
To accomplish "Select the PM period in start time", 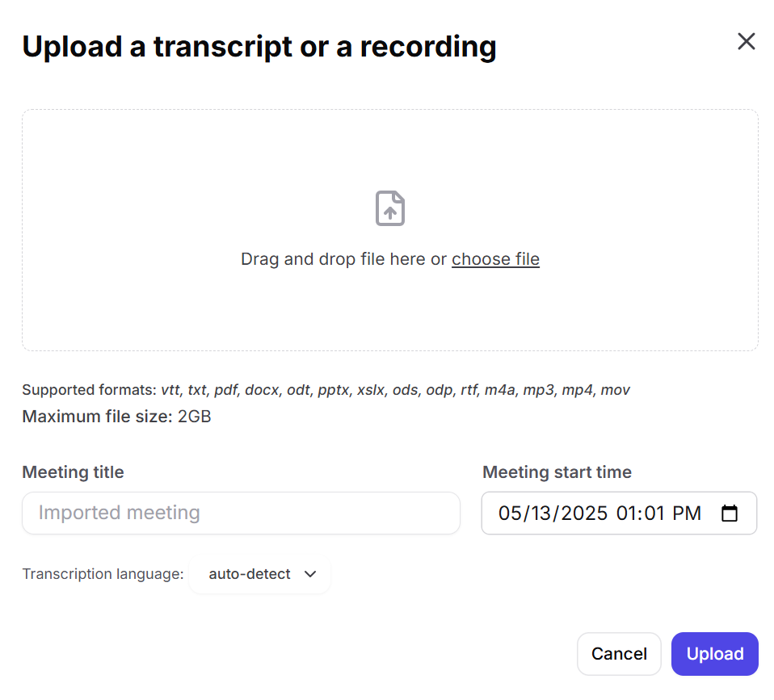I will (687, 513).
